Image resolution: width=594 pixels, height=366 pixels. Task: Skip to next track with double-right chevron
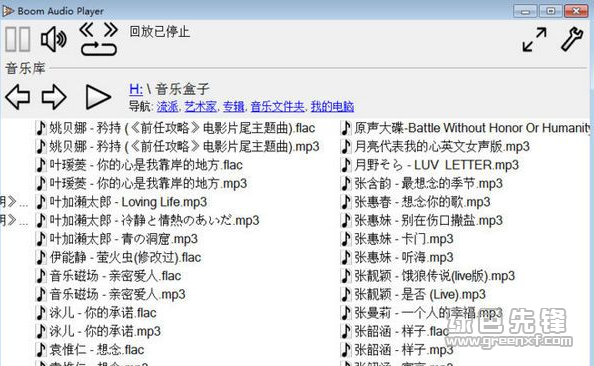point(111,30)
